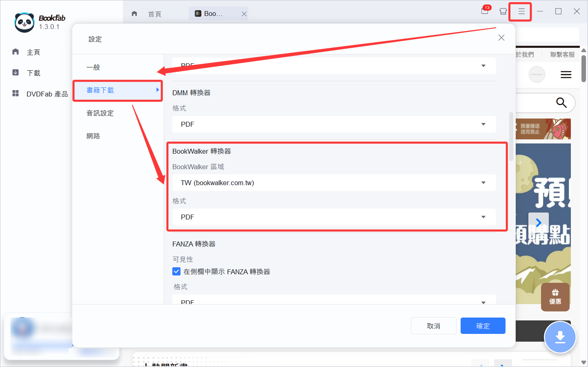The height and width of the screenshot is (367, 588).
Task: Advance the banner with the right chevron
Action: tap(539, 222)
